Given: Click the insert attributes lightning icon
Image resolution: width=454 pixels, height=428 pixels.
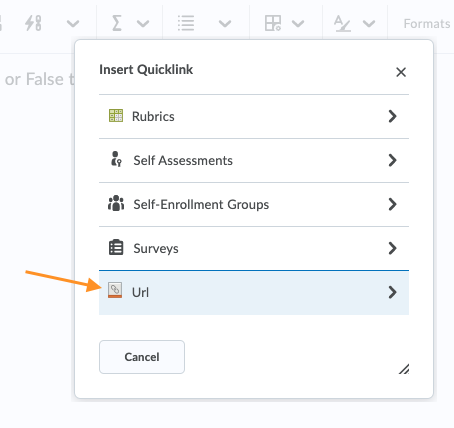Looking at the screenshot, I should tap(33, 23).
